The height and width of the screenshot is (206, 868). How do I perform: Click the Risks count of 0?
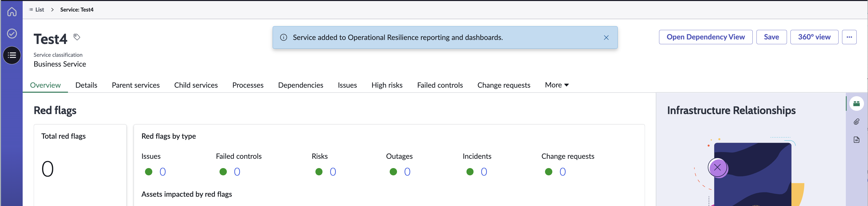click(x=333, y=172)
